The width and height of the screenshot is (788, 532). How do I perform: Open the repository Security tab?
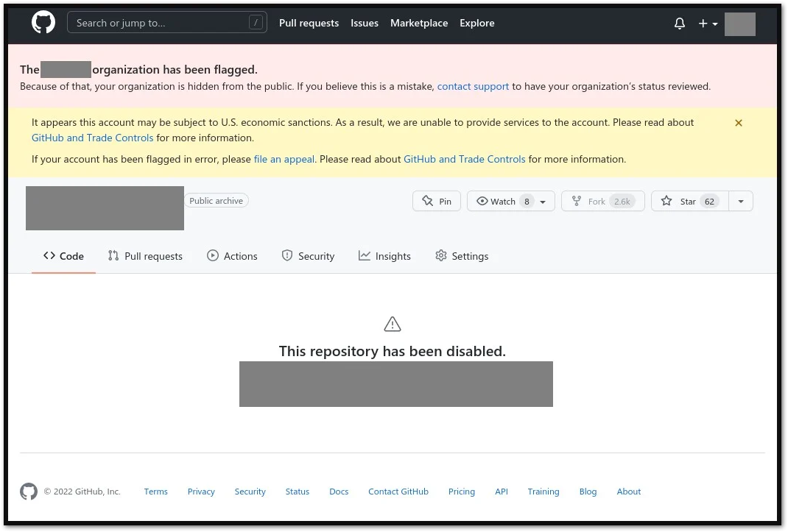[308, 256]
